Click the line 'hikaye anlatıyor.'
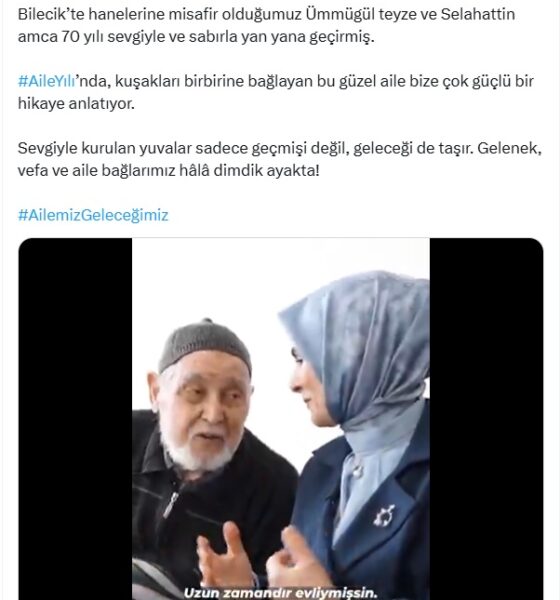560x600 pixels. tap(76, 104)
